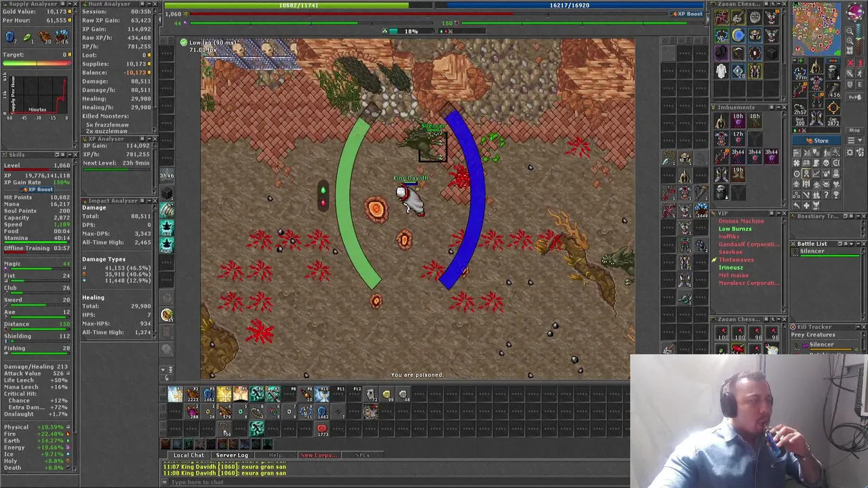Viewport: 868px width, 488px height.
Task: Collapse the Imbuements panel
Action: tap(777, 107)
